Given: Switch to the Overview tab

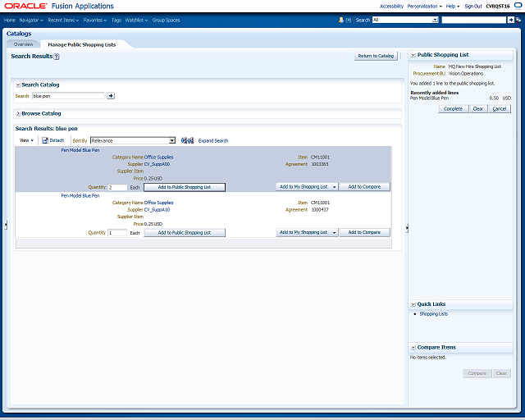Looking at the screenshot, I should (23, 44).
